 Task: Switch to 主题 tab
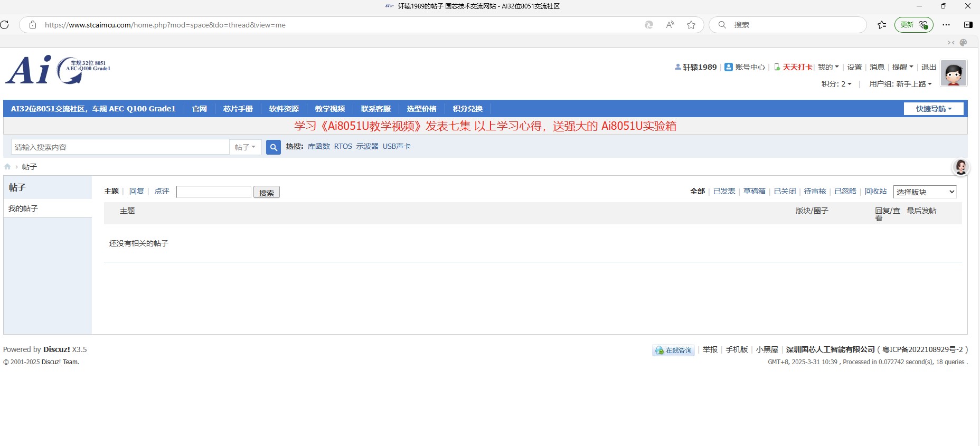pyautogui.click(x=111, y=191)
